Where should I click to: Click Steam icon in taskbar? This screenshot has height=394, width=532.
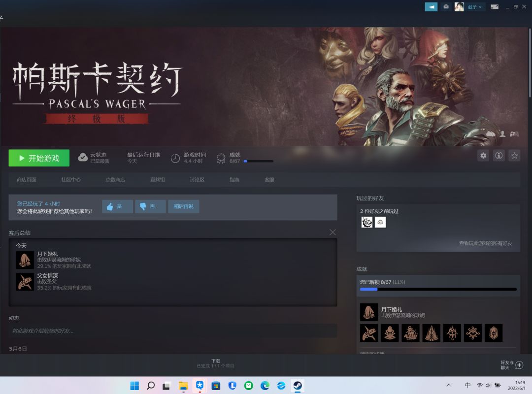(298, 386)
